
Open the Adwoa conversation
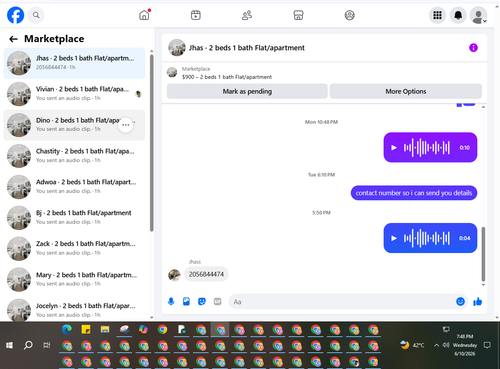74,187
